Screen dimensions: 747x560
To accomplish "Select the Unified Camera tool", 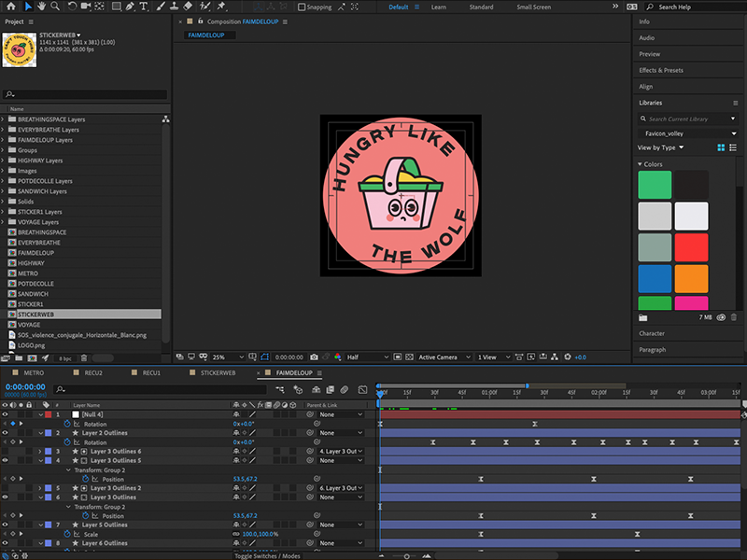I will [86, 7].
